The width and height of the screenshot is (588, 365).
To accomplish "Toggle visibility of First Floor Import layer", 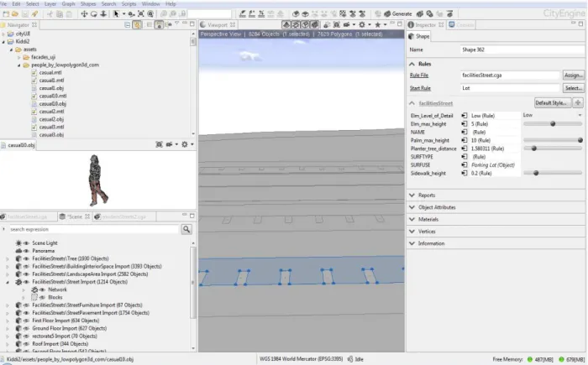I will coord(26,321).
